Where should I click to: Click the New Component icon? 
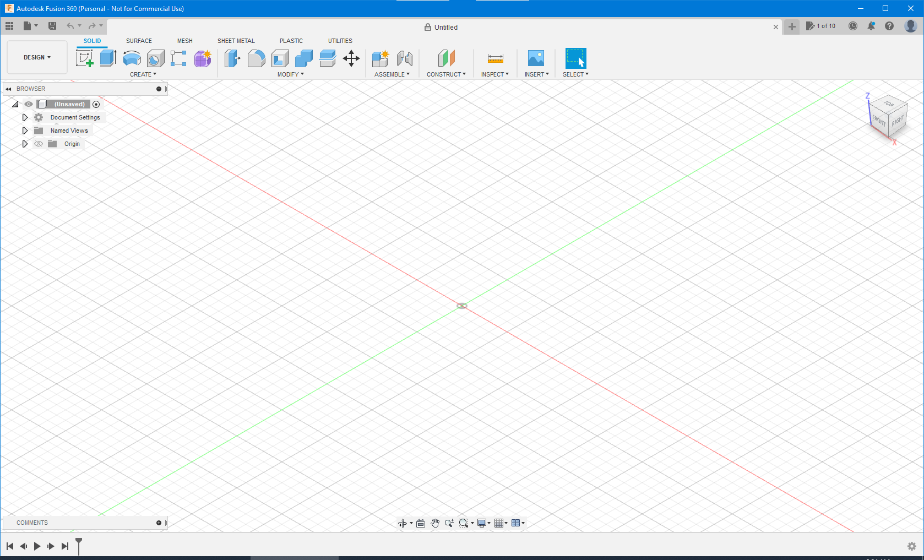tap(381, 58)
